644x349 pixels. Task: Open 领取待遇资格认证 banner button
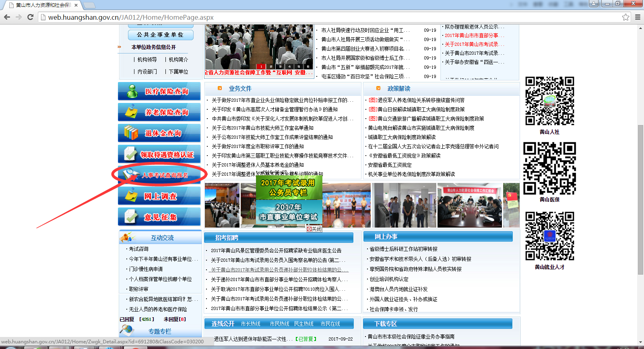pyautogui.click(x=159, y=154)
